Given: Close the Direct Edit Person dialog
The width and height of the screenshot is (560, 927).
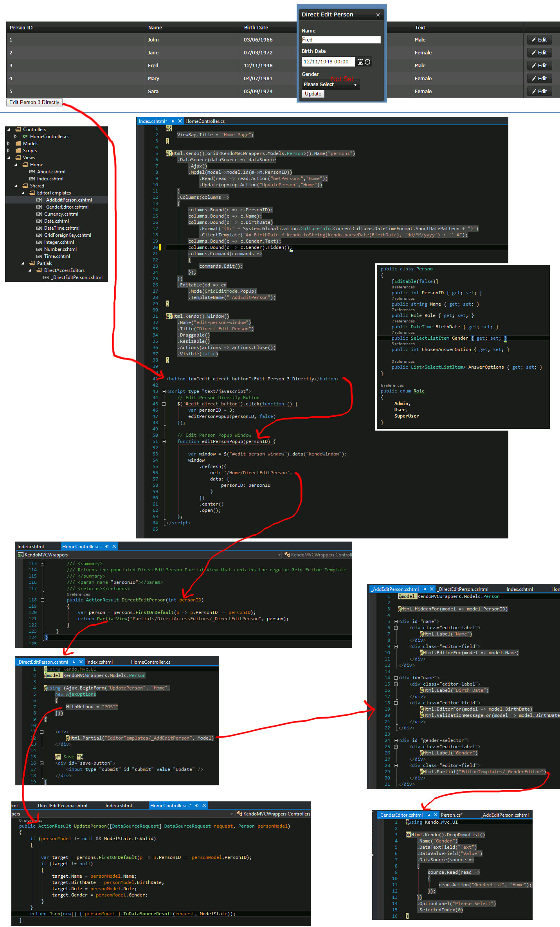Looking at the screenshot, I should click(x=378, y=15).
